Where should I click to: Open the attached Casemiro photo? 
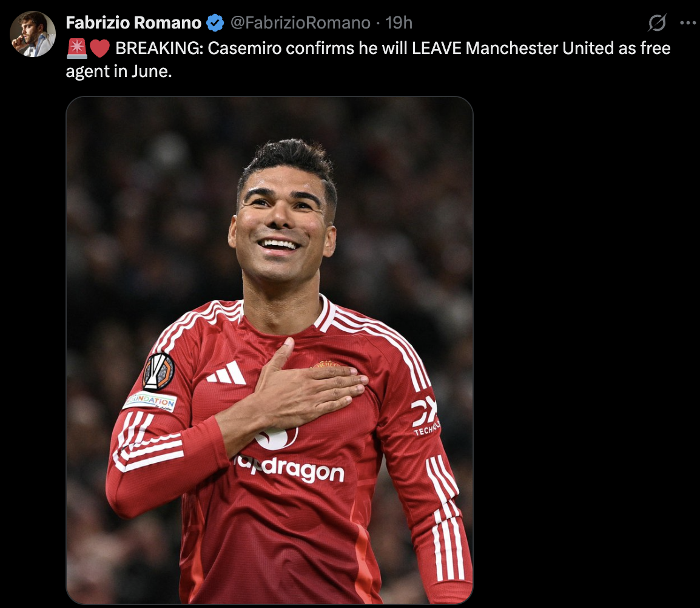270,350
